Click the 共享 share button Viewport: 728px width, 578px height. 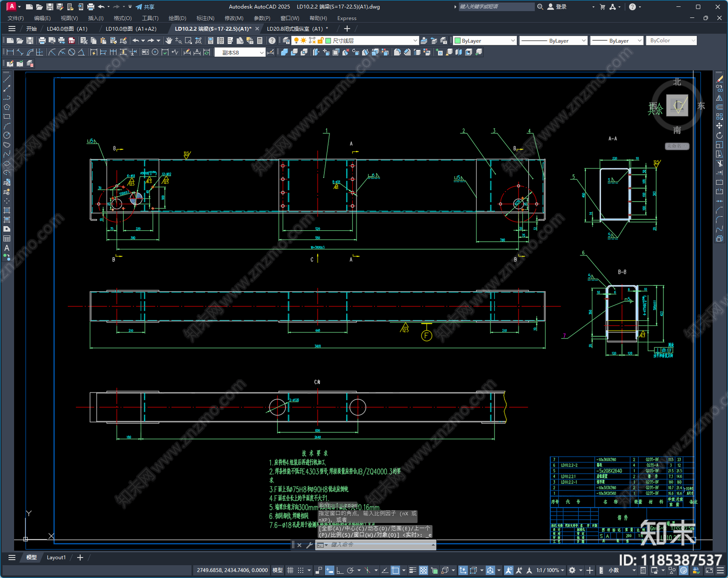(x=145, y=7)
